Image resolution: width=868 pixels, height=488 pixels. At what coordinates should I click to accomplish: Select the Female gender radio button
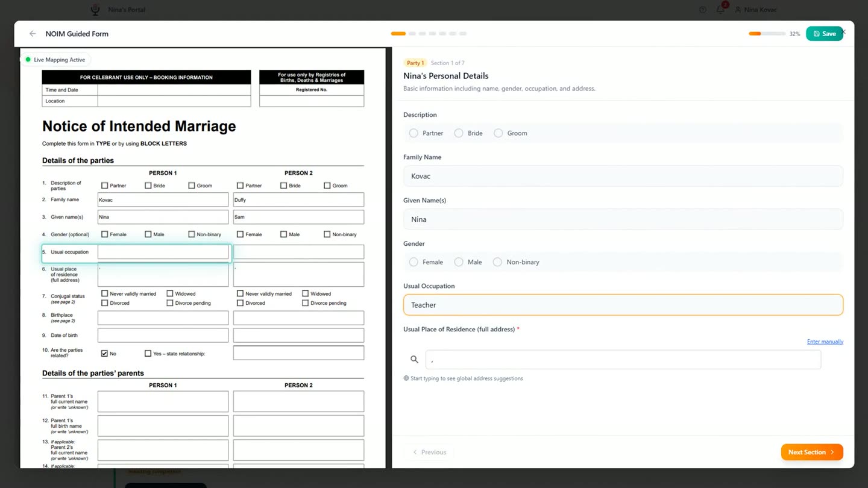coord(414,262)
